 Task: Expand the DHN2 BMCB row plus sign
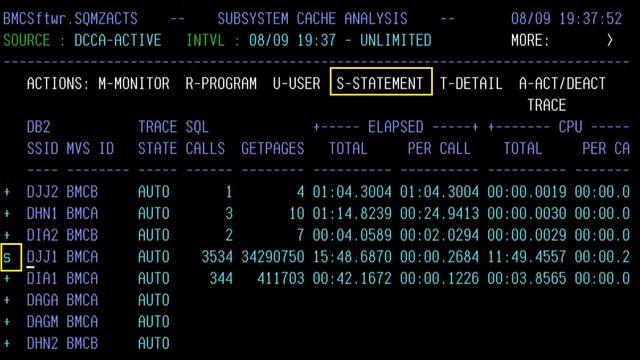pyautogui.click(x=7, y=343)
